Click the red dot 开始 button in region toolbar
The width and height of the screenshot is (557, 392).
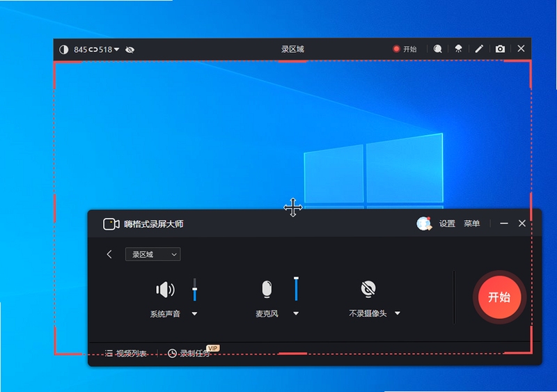tap(405, 49)
